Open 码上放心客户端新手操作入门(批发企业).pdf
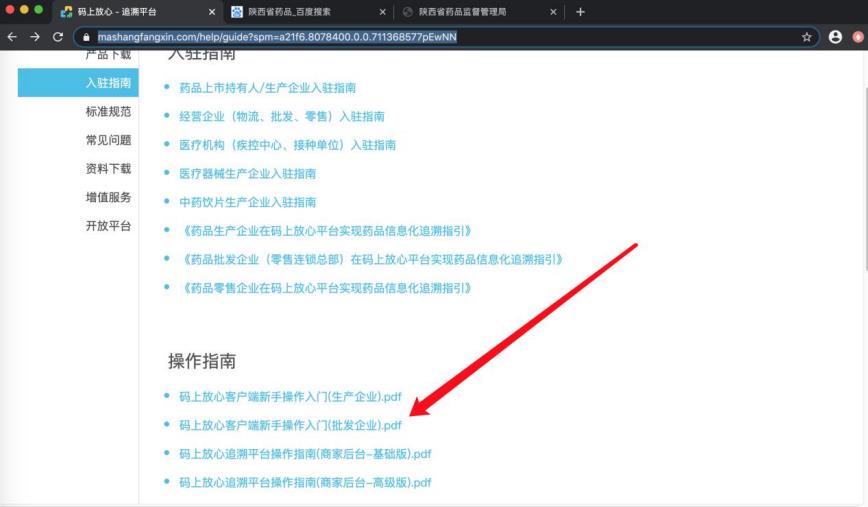This screenshot has height=507, width=868. 290,425
